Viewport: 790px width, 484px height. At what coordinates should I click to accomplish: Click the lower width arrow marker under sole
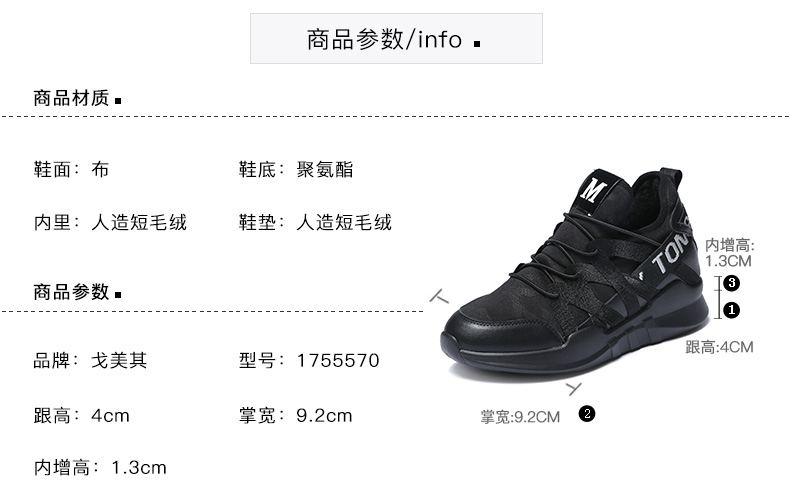[x=574, y=388]
